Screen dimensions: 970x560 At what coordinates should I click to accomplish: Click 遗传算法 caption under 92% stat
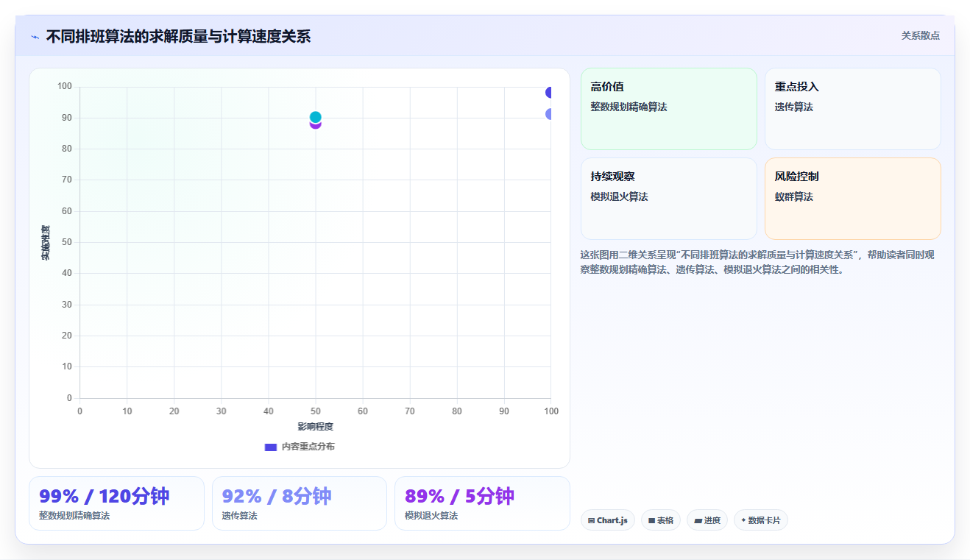point(239,516)
